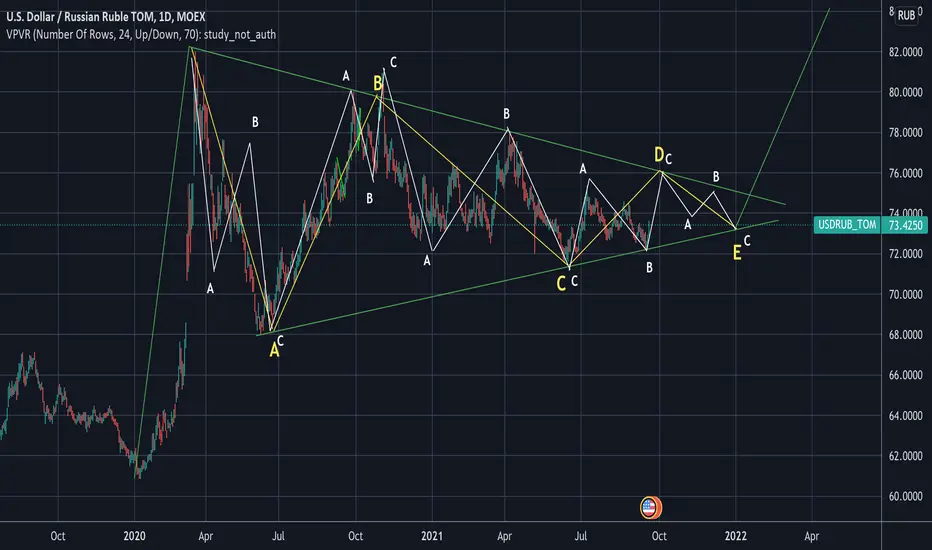The image size is (932, 550).
Task: Select the green projected breakout line after 2022
Action: coord(783,118)
